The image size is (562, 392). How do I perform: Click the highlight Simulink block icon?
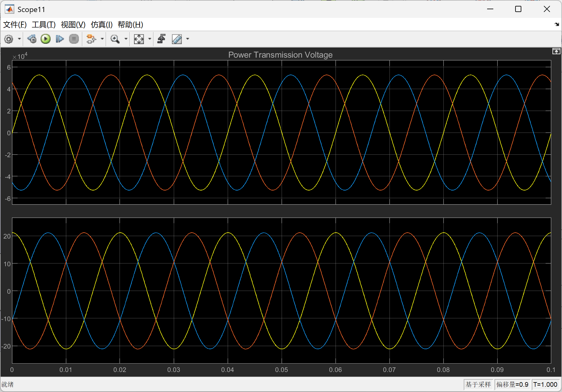pyautogui.click(x=91, y=39)
